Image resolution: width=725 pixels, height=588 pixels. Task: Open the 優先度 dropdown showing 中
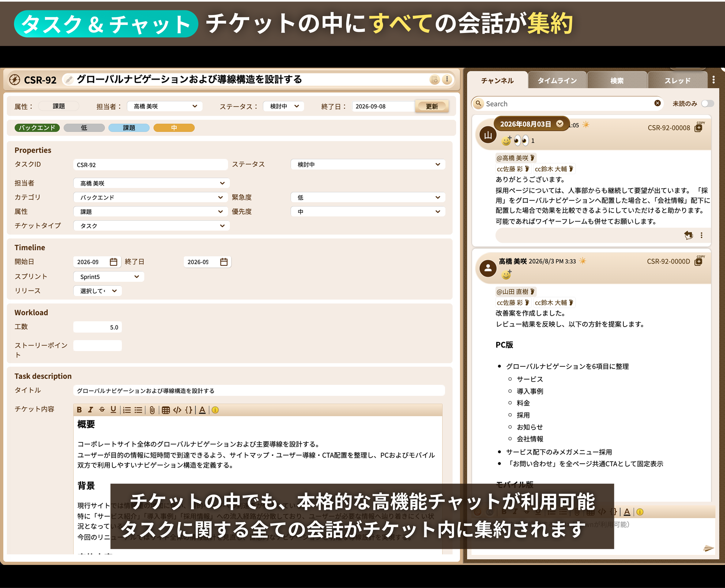368,212
